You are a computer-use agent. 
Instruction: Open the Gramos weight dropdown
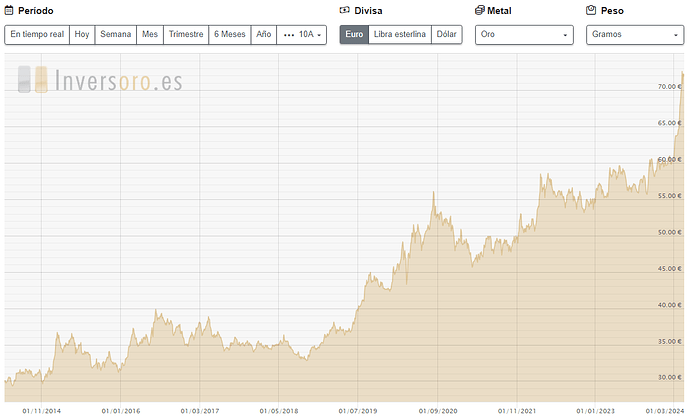click(x=635, y=34)
